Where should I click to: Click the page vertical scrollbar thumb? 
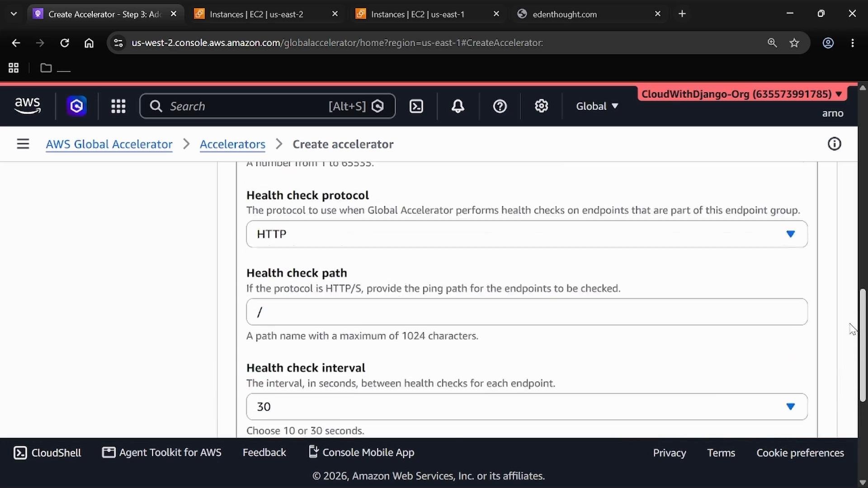click(x=863, y=346)
